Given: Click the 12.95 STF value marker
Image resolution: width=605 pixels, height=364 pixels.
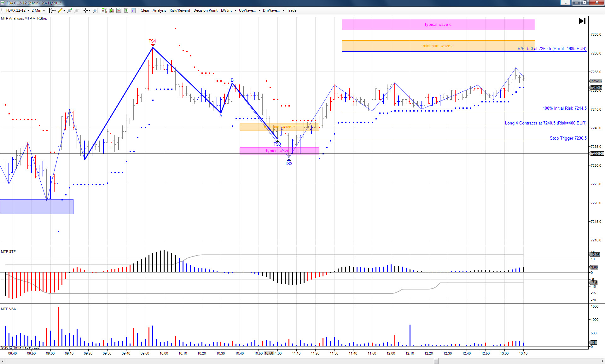Looking at the screenshot, I should (595, 255).
